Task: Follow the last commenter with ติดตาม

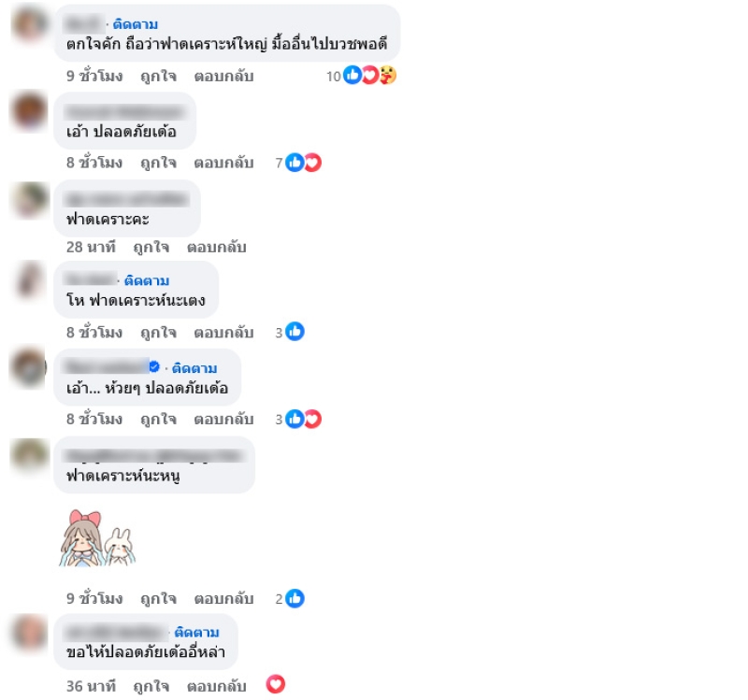Action: click(196, 633)
